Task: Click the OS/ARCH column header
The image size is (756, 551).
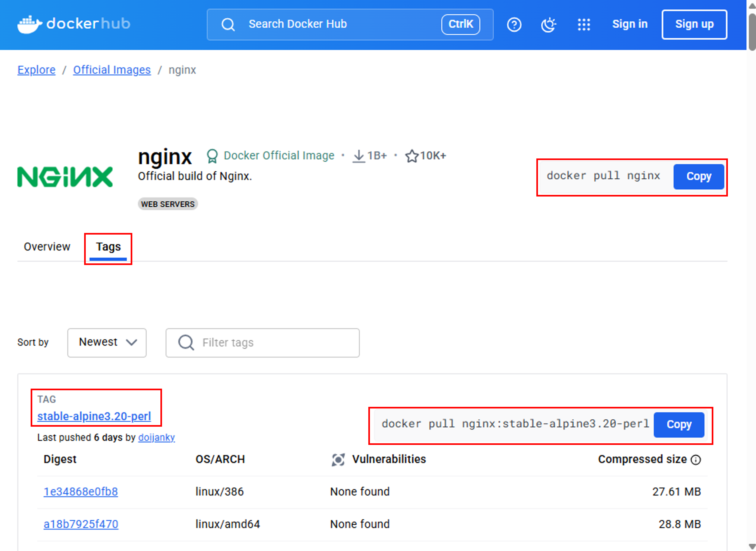Action: coord(220,459)
